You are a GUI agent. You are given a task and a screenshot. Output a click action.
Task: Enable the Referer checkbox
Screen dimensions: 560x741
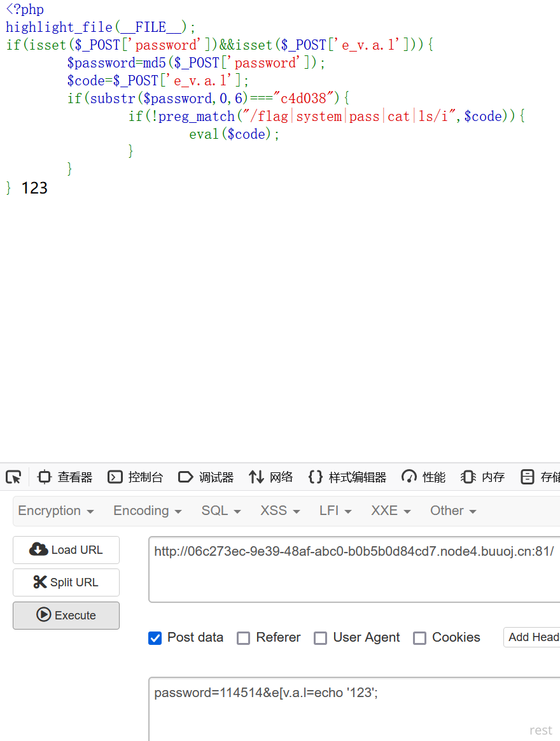(243, 638)
